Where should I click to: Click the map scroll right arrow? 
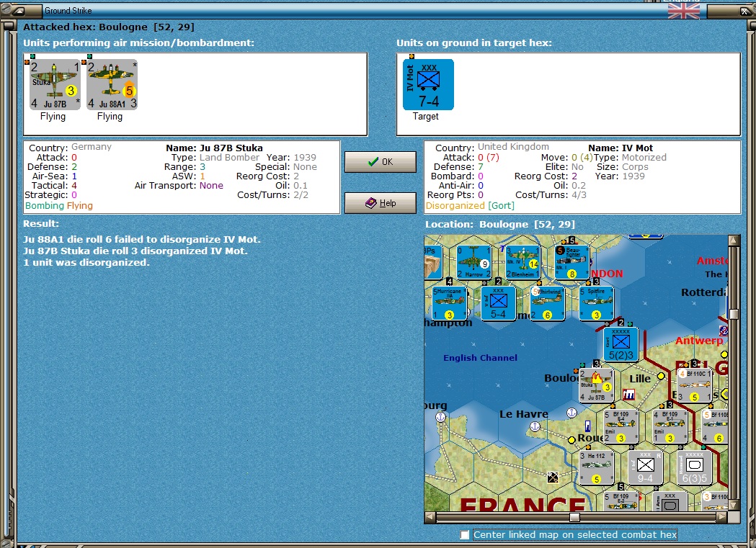[722, 517]
